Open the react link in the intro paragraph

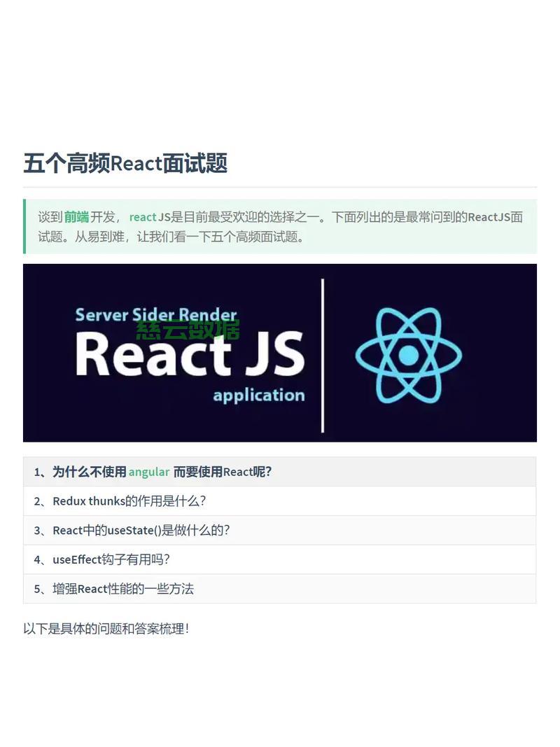pos(142,217)
